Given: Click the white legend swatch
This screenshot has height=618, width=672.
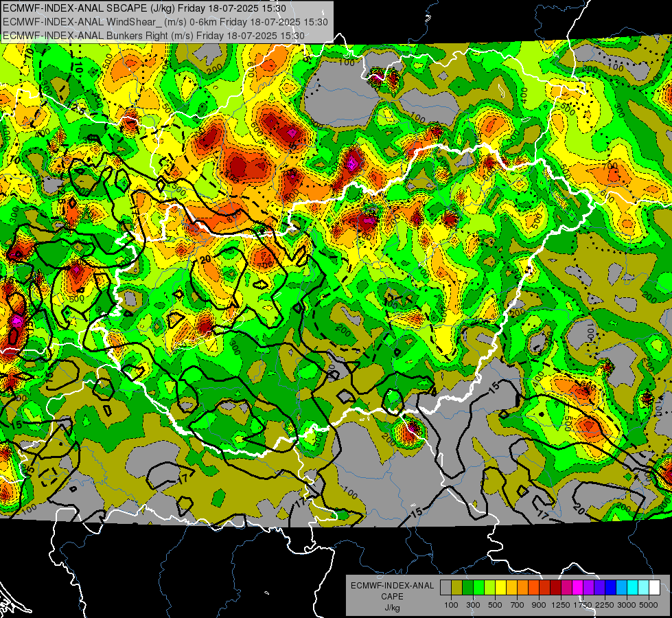Looking at the screenshot, I should click(x=654, y=588).
